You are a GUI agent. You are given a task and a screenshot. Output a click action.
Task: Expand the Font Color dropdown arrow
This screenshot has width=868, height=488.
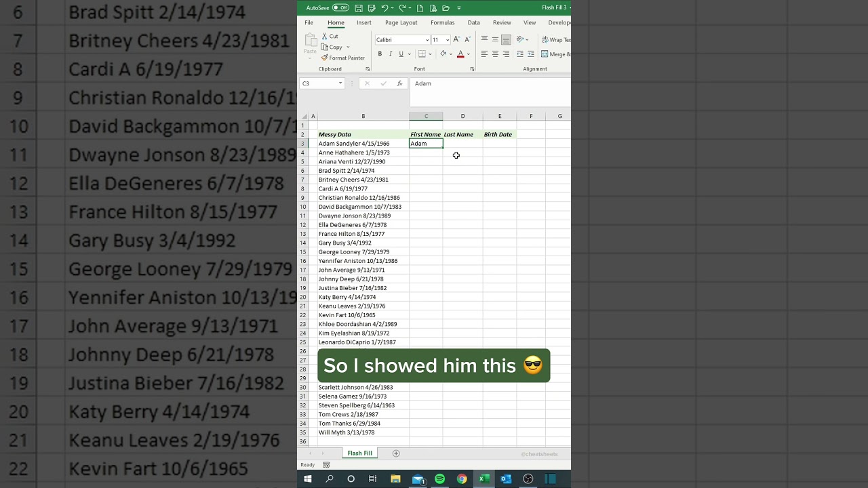coord(468,54)
